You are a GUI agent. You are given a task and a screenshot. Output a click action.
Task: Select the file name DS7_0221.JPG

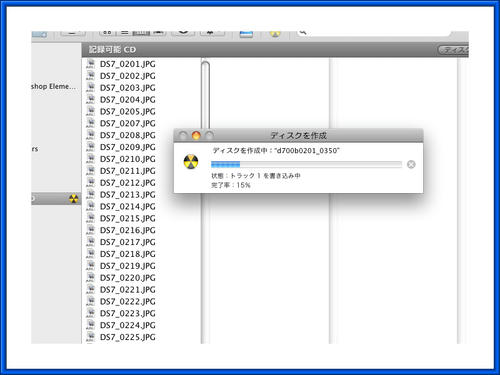[x=128, y=290]
